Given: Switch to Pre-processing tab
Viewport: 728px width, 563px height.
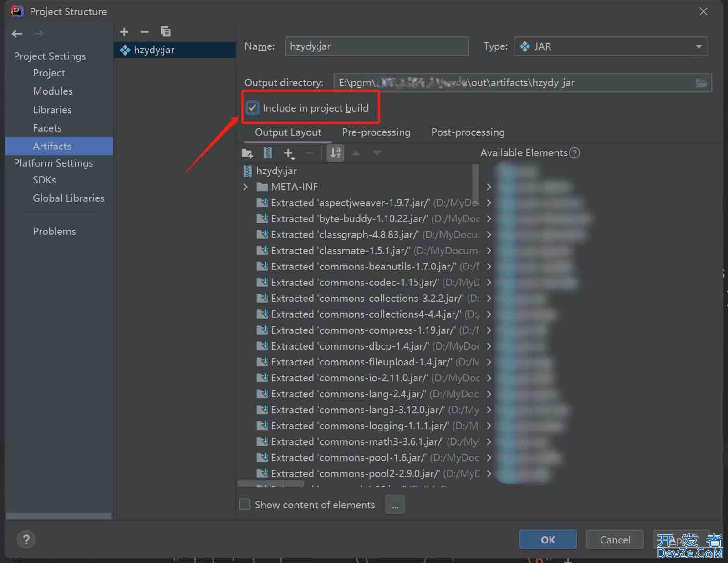Looking at the screenshot, I should point(376,132).
